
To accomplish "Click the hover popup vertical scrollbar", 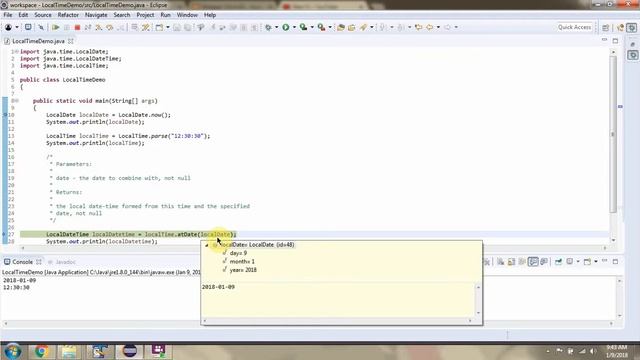I will pyautogui.click(x=478, y=300).
